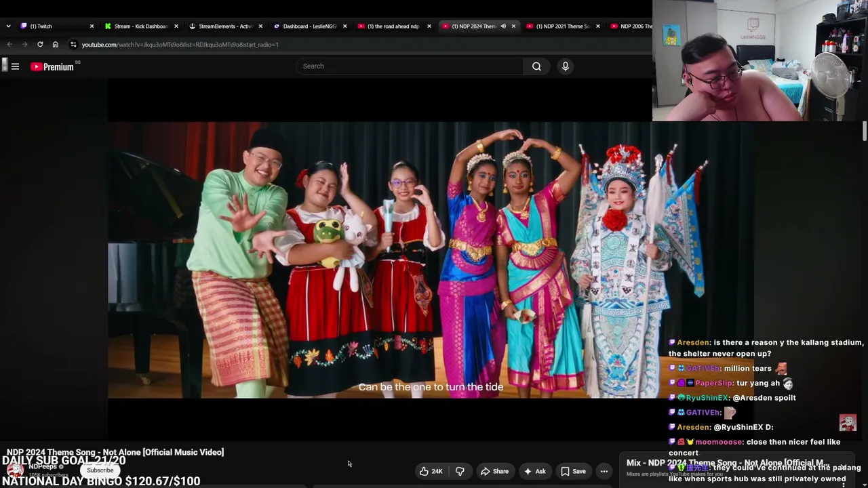Open the browser home page
The width and height of the screenshot is (868, 488).
point(56,45)
